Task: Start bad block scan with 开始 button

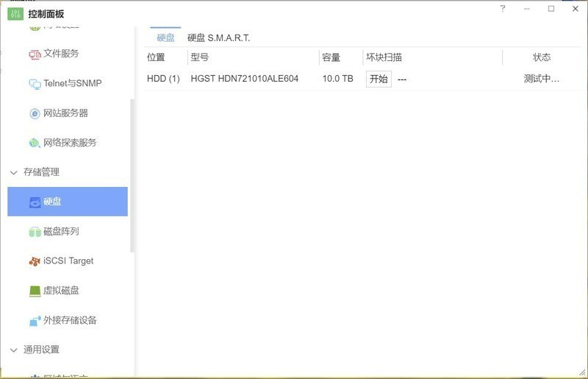Action: pyautogui.click(x=379, y=79)
